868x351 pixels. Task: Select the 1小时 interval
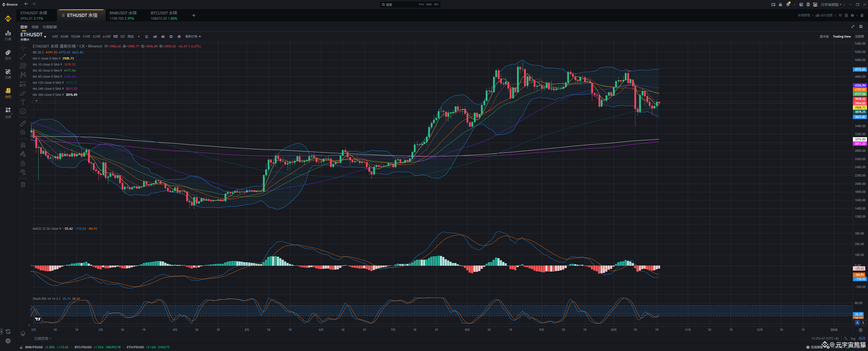tap(87, 36)
